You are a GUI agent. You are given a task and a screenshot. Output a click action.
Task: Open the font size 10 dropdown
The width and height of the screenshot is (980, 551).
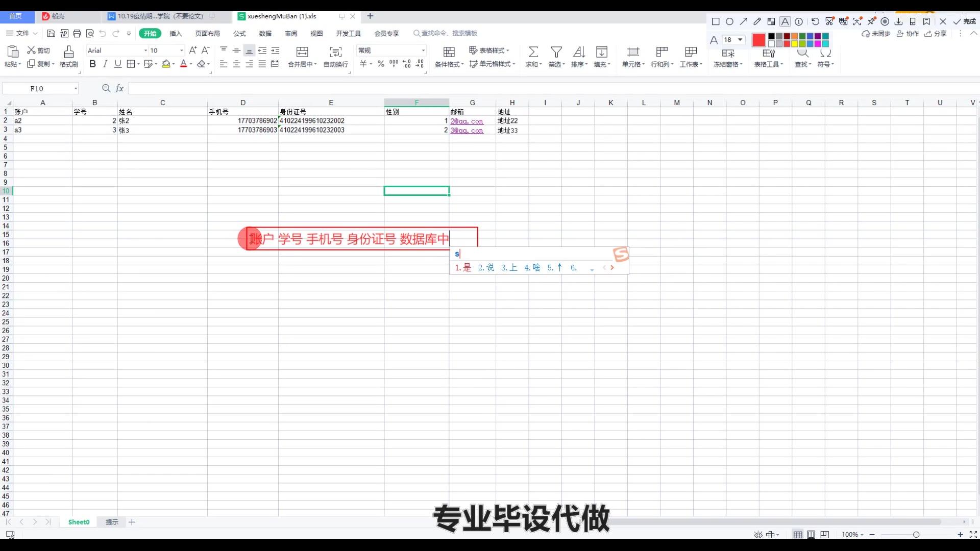181,51
